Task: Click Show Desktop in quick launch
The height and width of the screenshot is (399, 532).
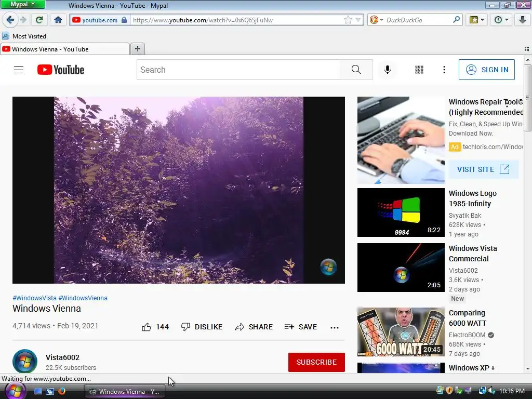Action: click(37, 391)
